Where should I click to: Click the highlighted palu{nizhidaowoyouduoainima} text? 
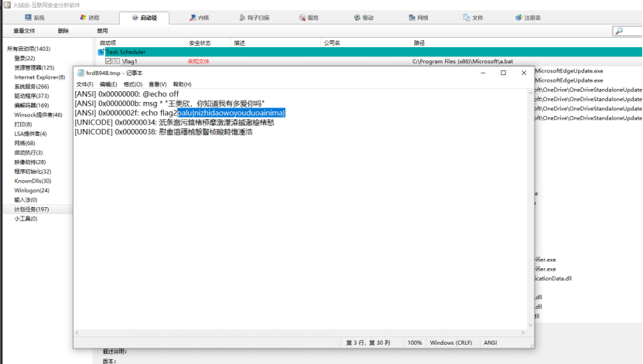click(x=231, y=113)
